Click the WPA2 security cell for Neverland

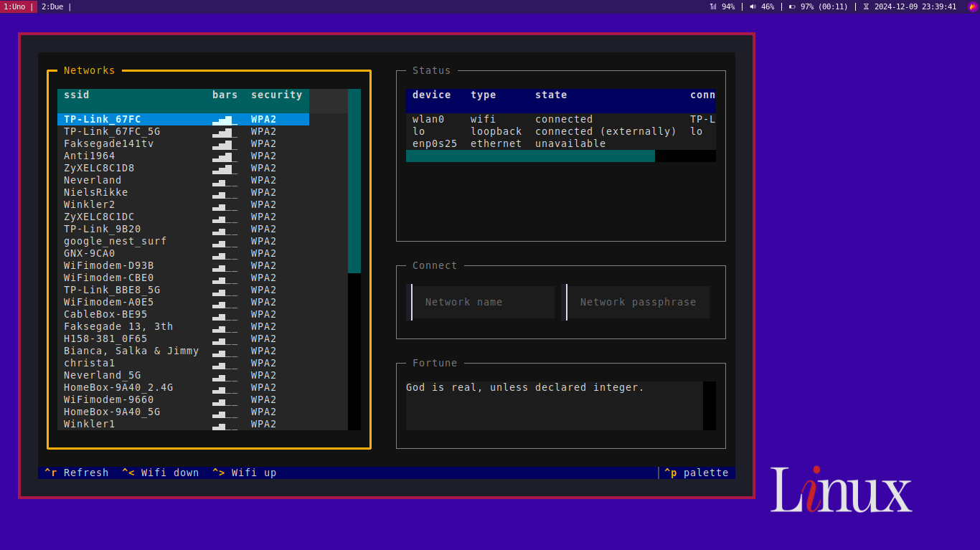[264, 180]
